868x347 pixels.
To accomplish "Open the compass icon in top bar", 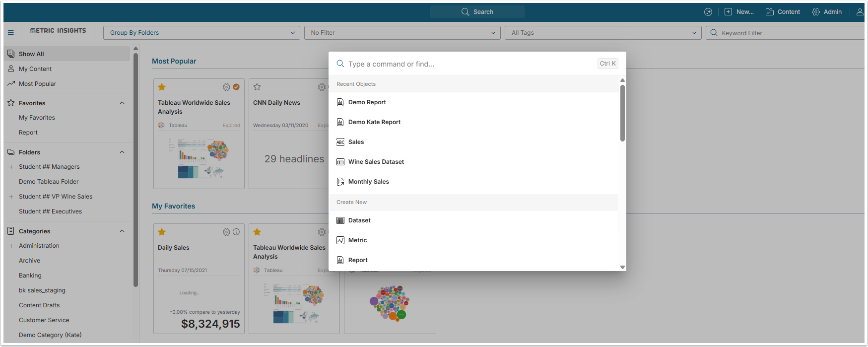I will click(708, 12).
